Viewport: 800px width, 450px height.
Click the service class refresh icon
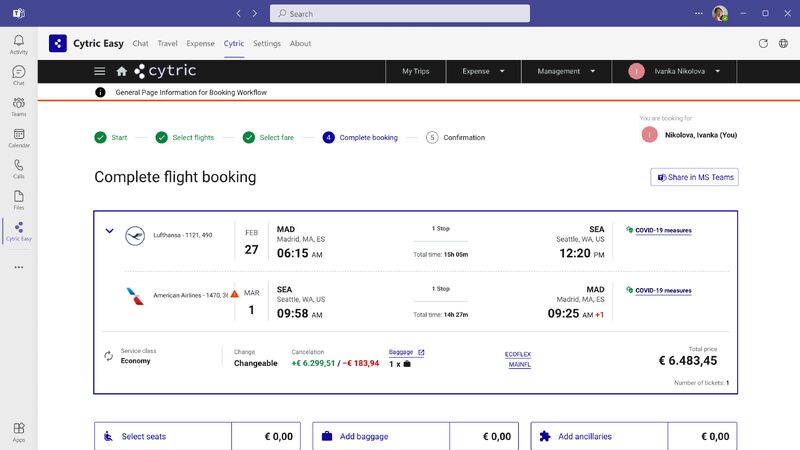pos(108,356)
